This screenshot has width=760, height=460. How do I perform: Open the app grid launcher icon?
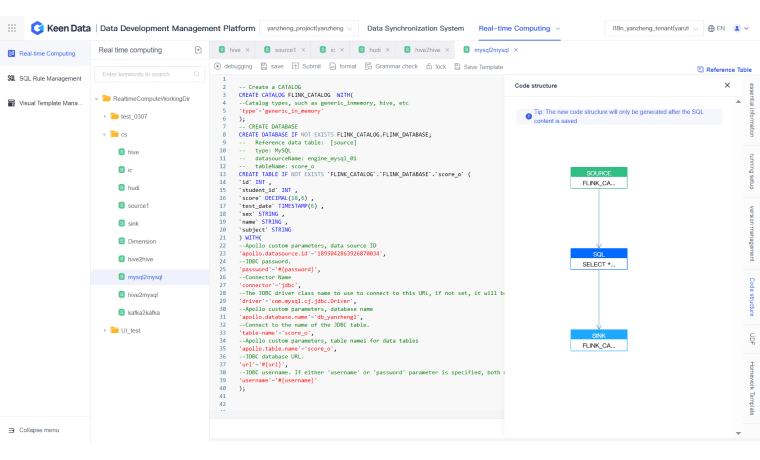point(12,28)
